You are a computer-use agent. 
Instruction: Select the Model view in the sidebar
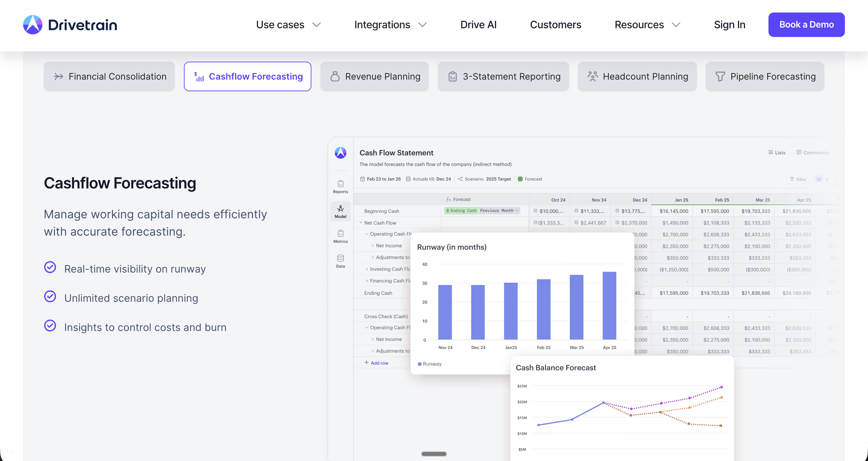[340, 211]
